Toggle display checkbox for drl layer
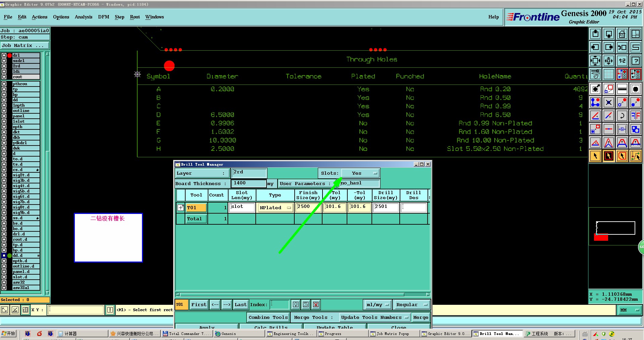The image size is (644, 340). tap(4, 55)
